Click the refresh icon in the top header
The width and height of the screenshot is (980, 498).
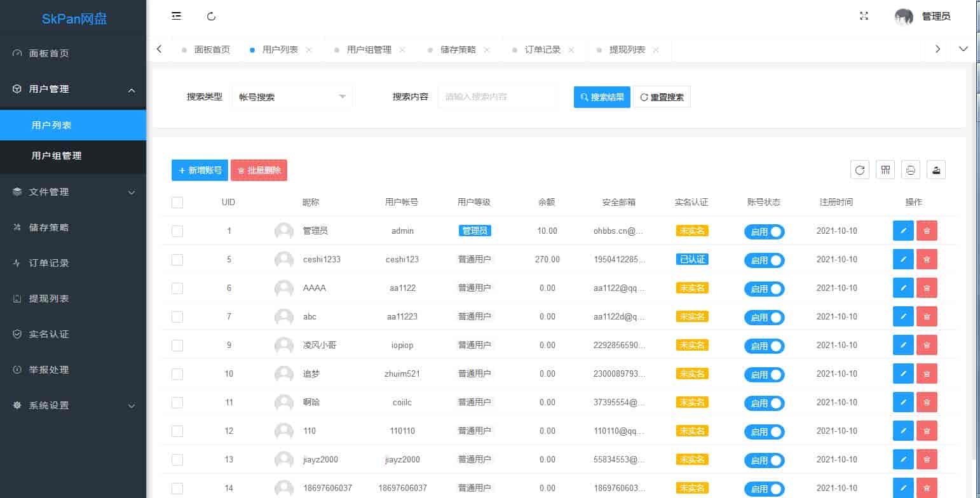[212, 17]
